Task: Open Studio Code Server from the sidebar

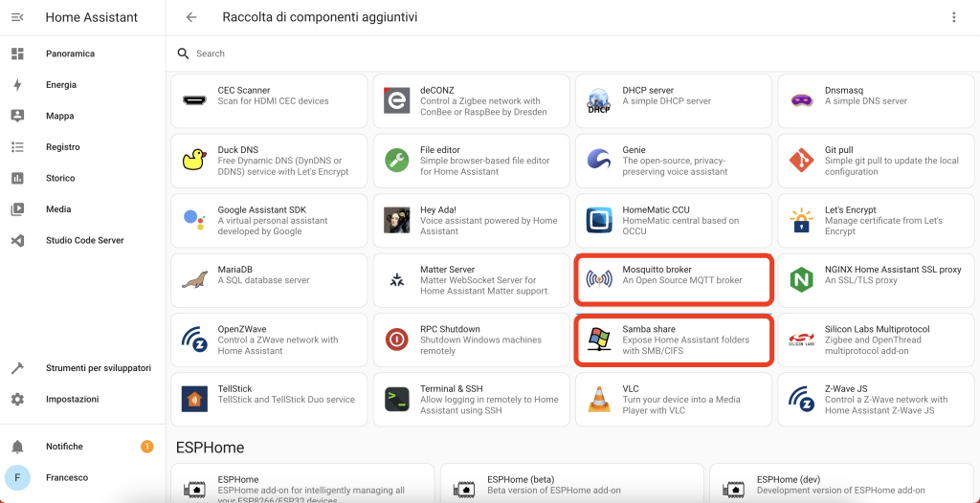Action: 84,240
